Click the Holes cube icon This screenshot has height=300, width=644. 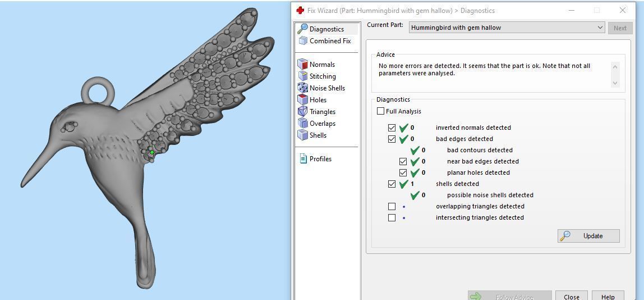click(303, 99)
